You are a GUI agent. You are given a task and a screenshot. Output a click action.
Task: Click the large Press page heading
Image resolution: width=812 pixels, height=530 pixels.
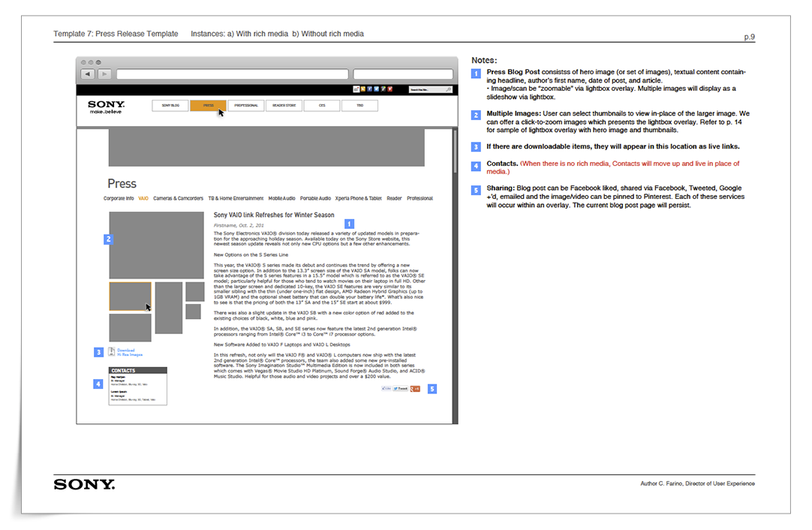(x=122, y=183)
